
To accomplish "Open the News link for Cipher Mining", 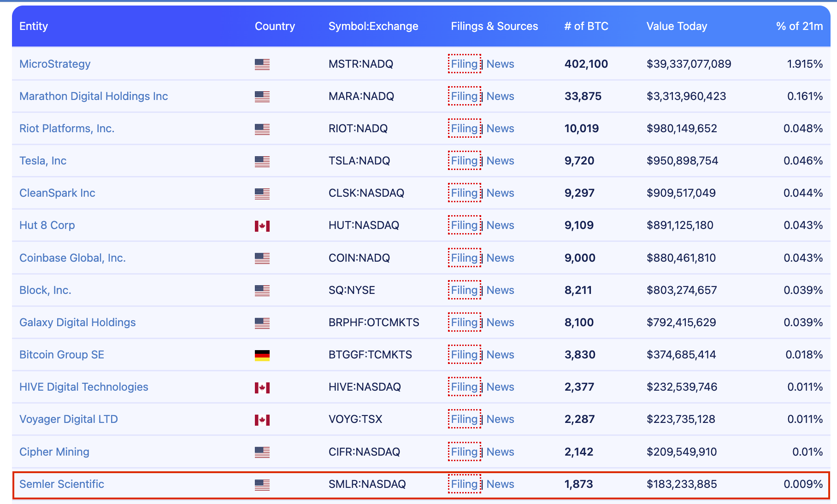I will tap(500, 452).
